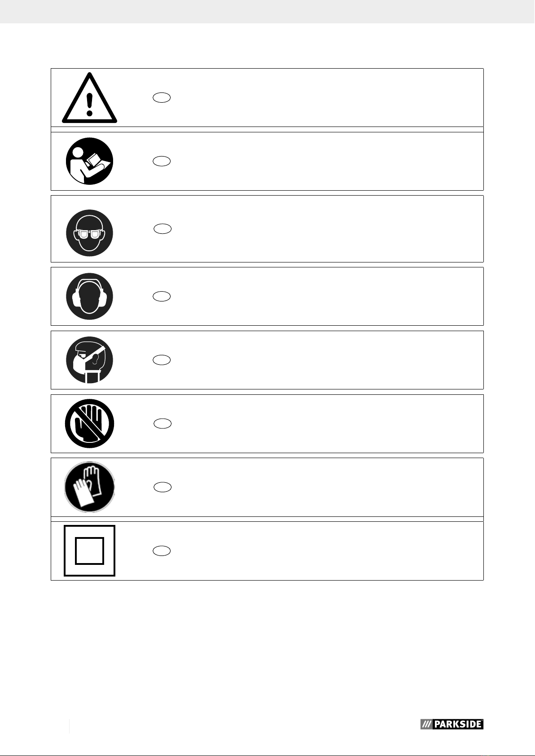This screenshot has height=756, width=535.
Task: Click the oval badge beside the gloves icon
Action: pyautogui.click(x=162, y=487)
